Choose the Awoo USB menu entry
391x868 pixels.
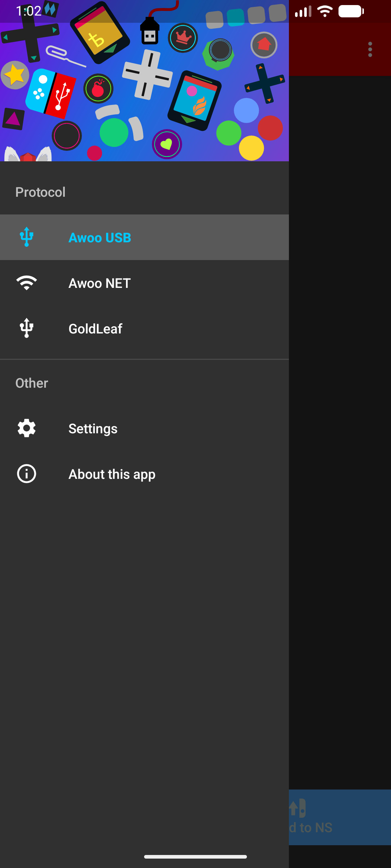tap(144, 237)
